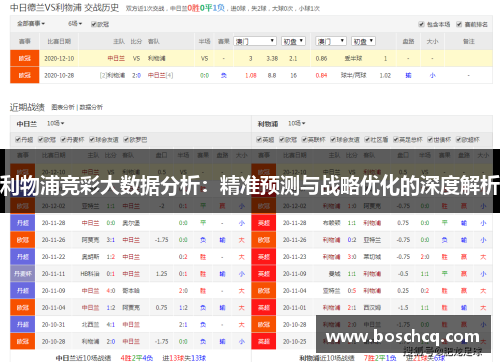
Task: Click 丹超 badge in 20-10-31 row
Action: click(x=23, y=325)
